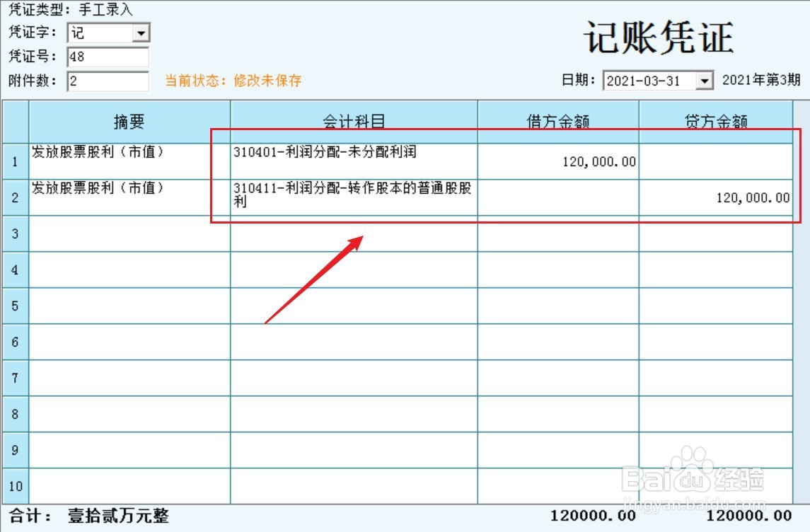Viewport: 810px width, 532px height.
Task: Click the empty 摘要 cell in row 4
Action: tap(129, 270)
